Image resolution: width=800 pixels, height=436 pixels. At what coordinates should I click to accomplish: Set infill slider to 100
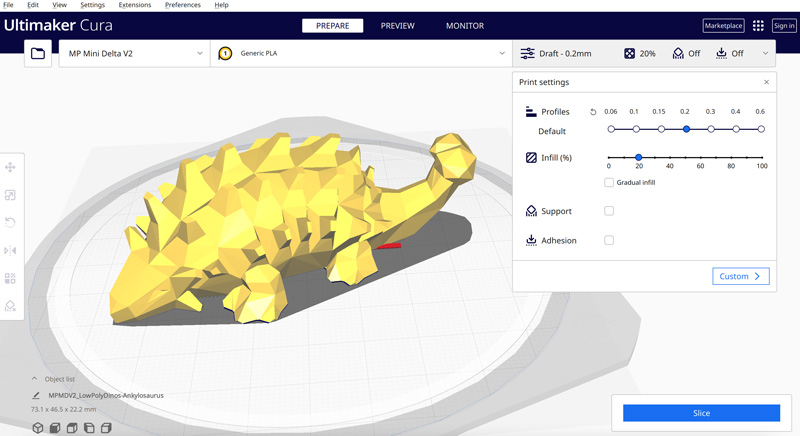[762, 158]
